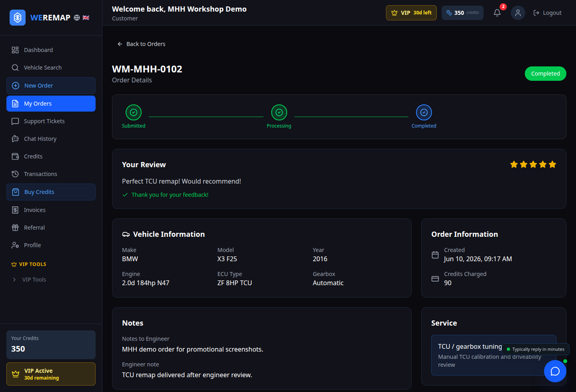Click the Engine value 2.0d 184hp N47
This screenshot has width=576, height=392.
tap(146, 283)
